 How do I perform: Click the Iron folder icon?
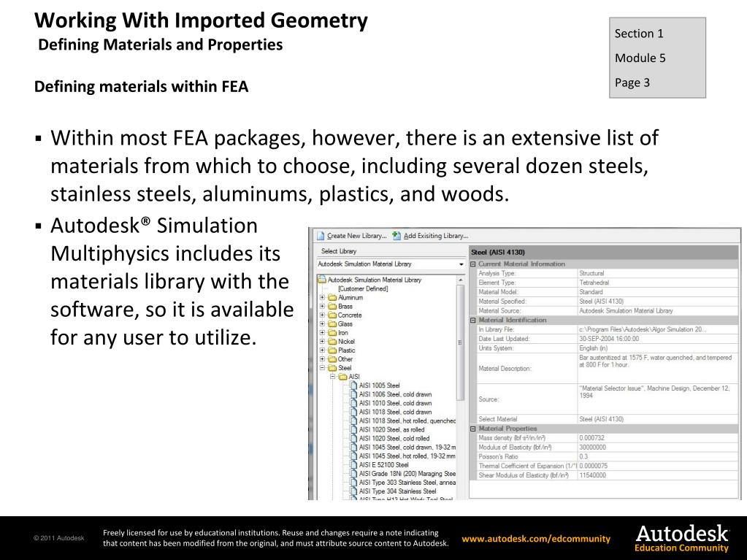point(332,333)
